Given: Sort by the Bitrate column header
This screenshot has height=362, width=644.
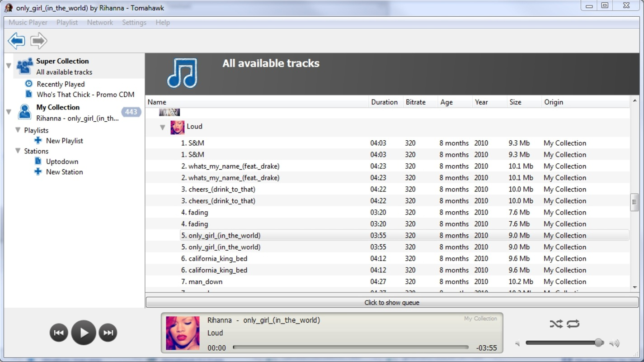Looking at the screenshot, I should (420, 102).
